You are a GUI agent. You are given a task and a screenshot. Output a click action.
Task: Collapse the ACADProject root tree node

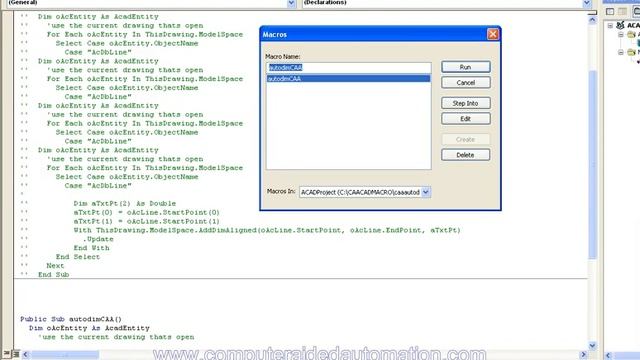pyautogui.click(x=610, y=25)
